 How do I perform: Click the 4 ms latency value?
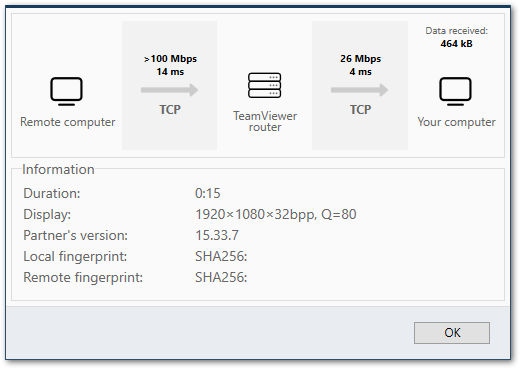pyautogui.click(x=360, y=72)
